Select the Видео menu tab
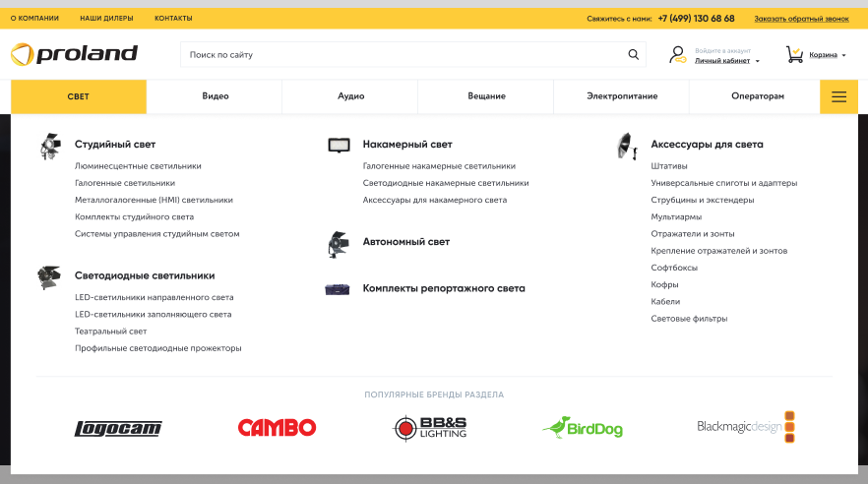 215,96
